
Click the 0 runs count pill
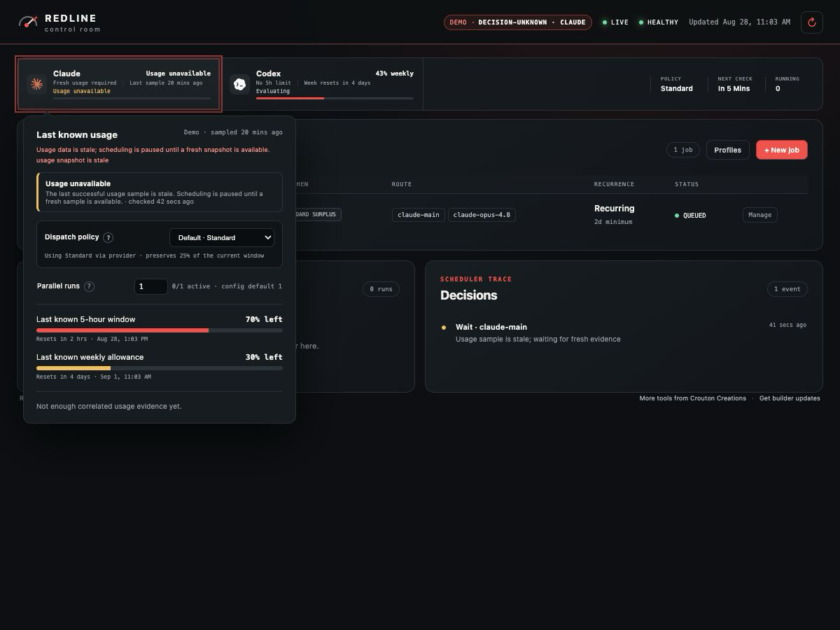pos(381,289)
